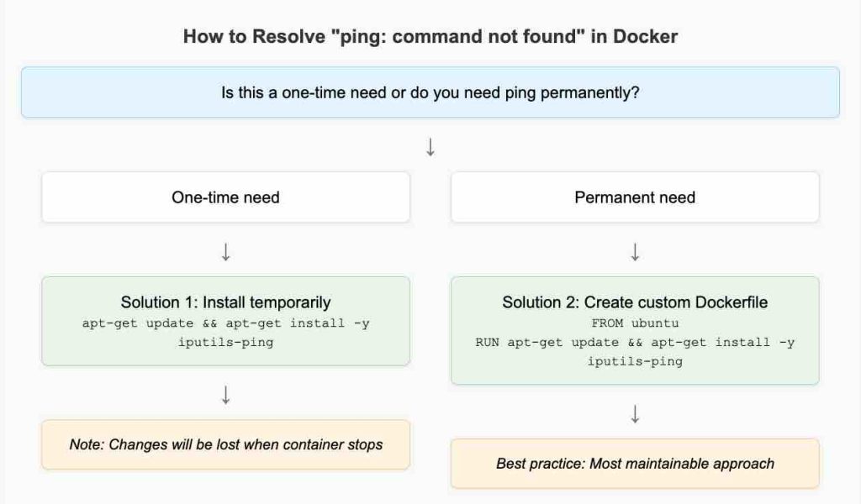Select the "Permanent need" box
The height and width of the screenshot is (504, 861).
click(635, 197)
